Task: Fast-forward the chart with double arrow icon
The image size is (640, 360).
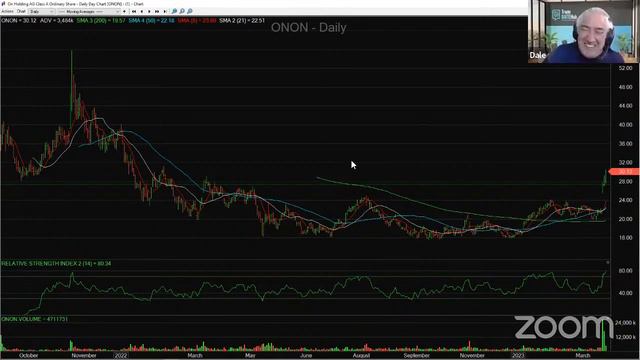Action: [x=157, y=11]
